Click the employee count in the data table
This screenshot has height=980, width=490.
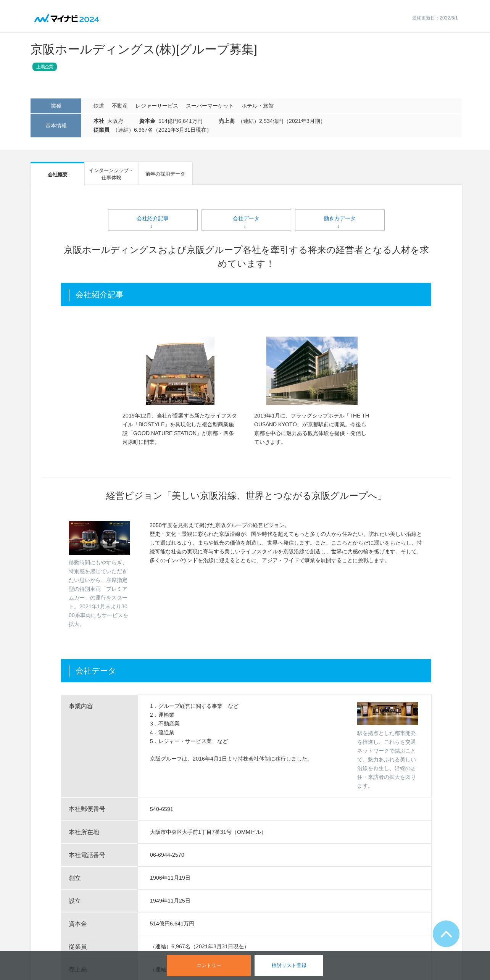[200, 946]
